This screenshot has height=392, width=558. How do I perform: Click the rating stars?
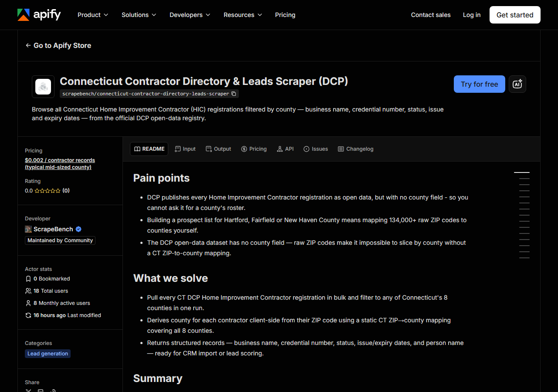48,191
